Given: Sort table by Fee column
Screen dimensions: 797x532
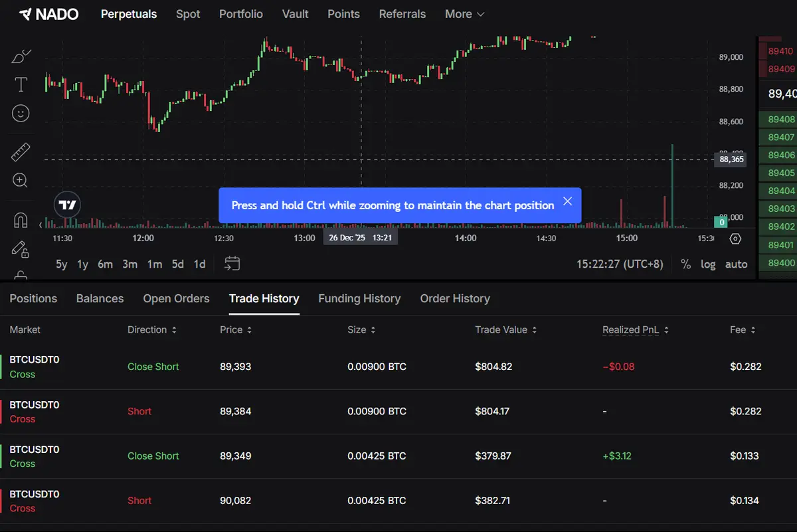Looking at the screenshot, I should tap(743, 329).
